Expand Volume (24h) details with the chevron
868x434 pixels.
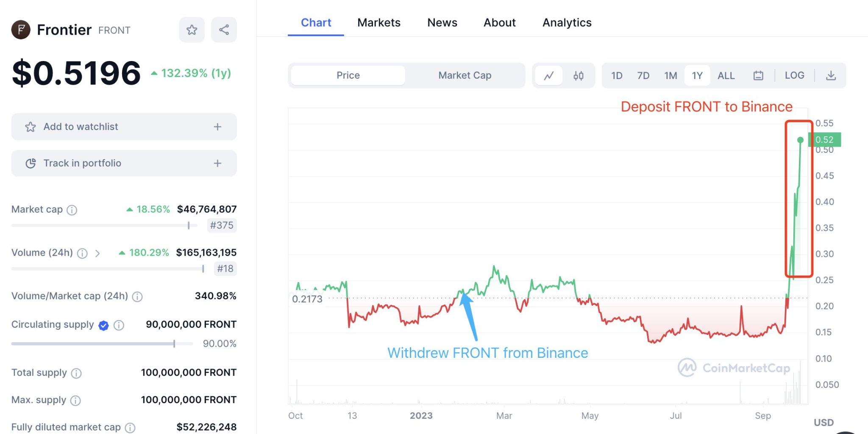click(98, 253)
